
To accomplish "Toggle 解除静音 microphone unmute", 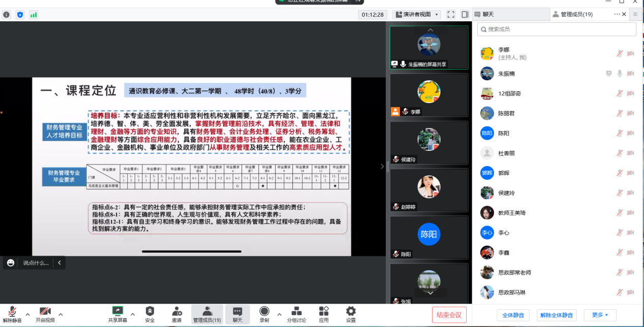I will point(12,314).
